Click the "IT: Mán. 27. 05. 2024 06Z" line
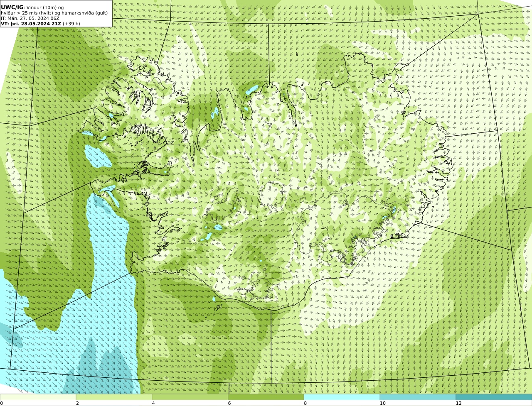 [x=30, y=18]
